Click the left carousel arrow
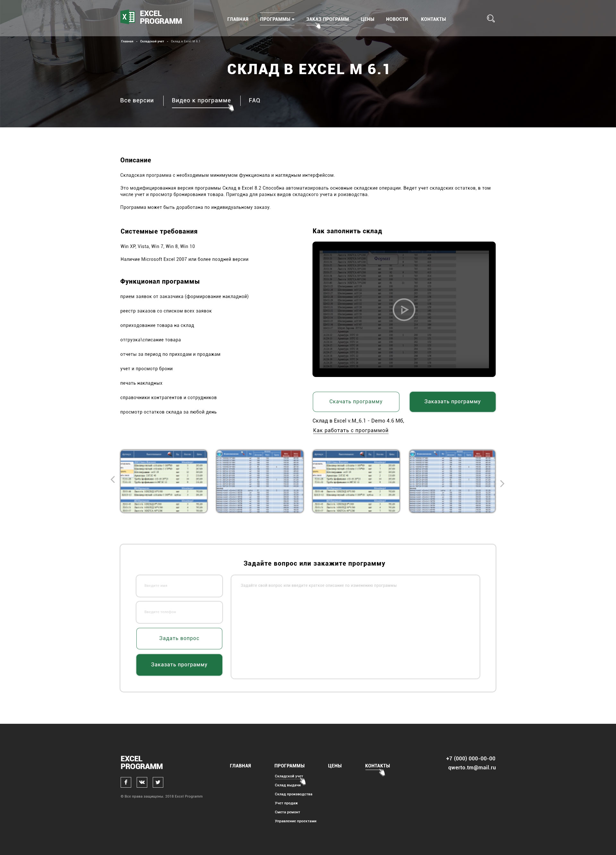The height and width of the screenshot is (855, 616). [x=113, y=480]
